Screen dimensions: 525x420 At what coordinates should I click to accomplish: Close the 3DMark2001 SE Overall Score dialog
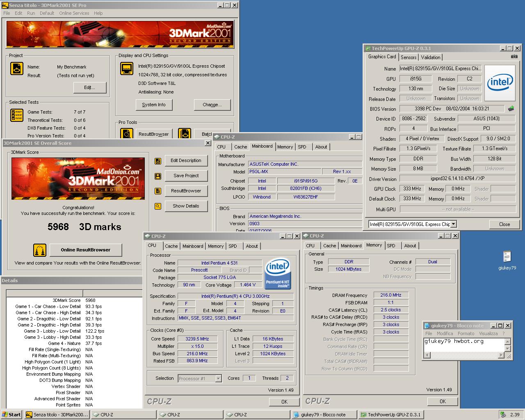(208, 143)
